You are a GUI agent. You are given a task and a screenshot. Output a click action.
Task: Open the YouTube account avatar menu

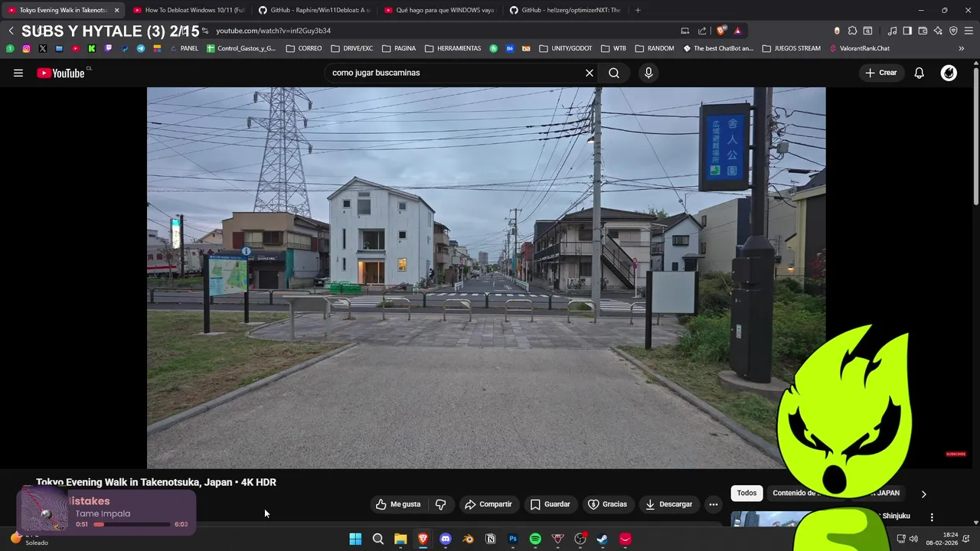click(949, 73)
